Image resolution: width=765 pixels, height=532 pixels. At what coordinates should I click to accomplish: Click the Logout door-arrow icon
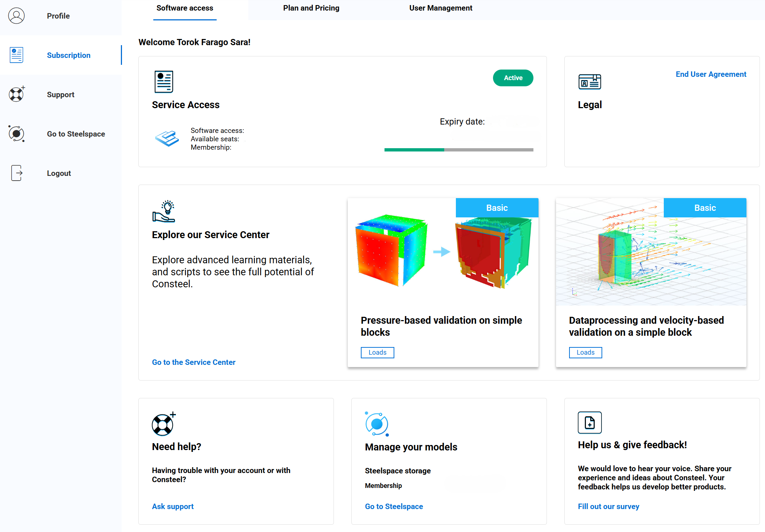[17, 173]
